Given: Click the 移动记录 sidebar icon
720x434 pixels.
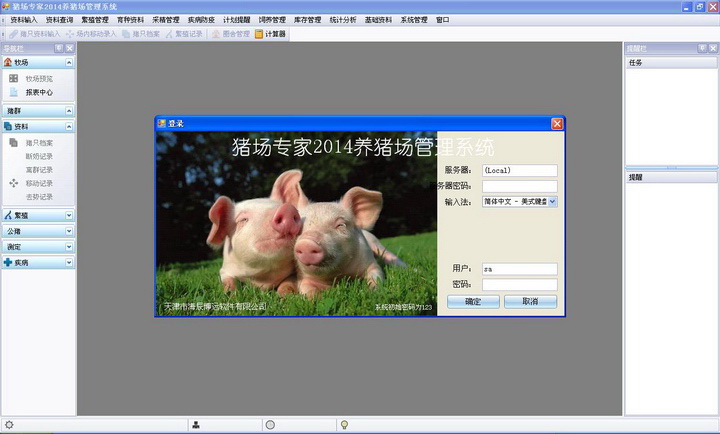Looking at the screenshot, I should tap(14, 183).
